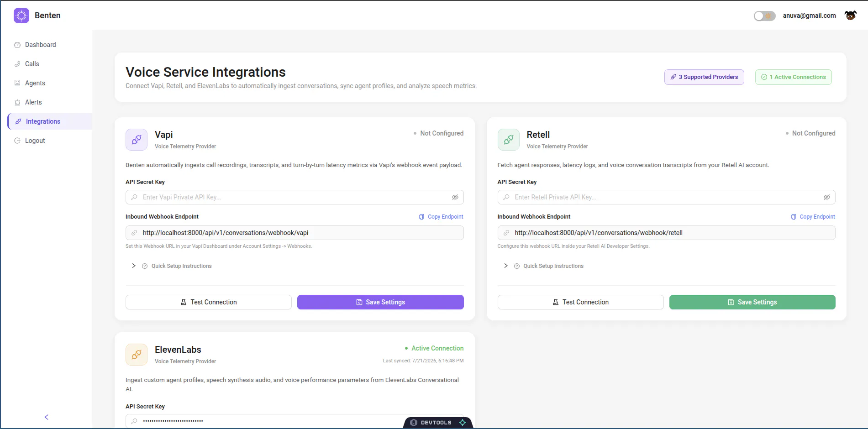Image resolution: width=868 pixels, height=429 pixels.
Task: Open the user avatar menu
Action: 850,16
